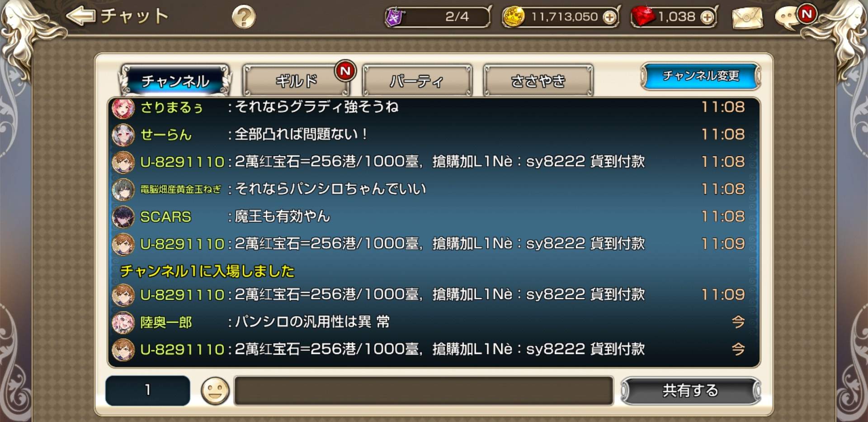Open the emoji smiley picker
Viewport: 868px width, 422px height.
(x=215, y=391)
